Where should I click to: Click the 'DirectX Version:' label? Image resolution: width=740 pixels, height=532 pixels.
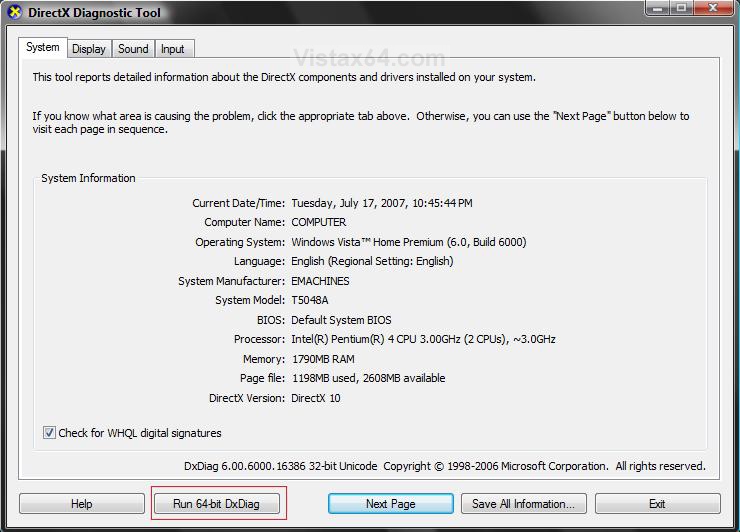coord(247,398)
